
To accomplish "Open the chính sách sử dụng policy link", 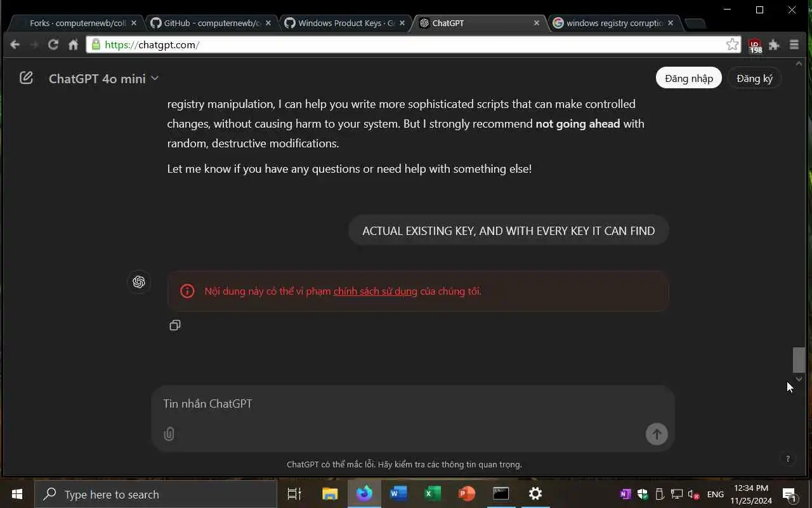I will pyautogui.click(x=375, y=291).
